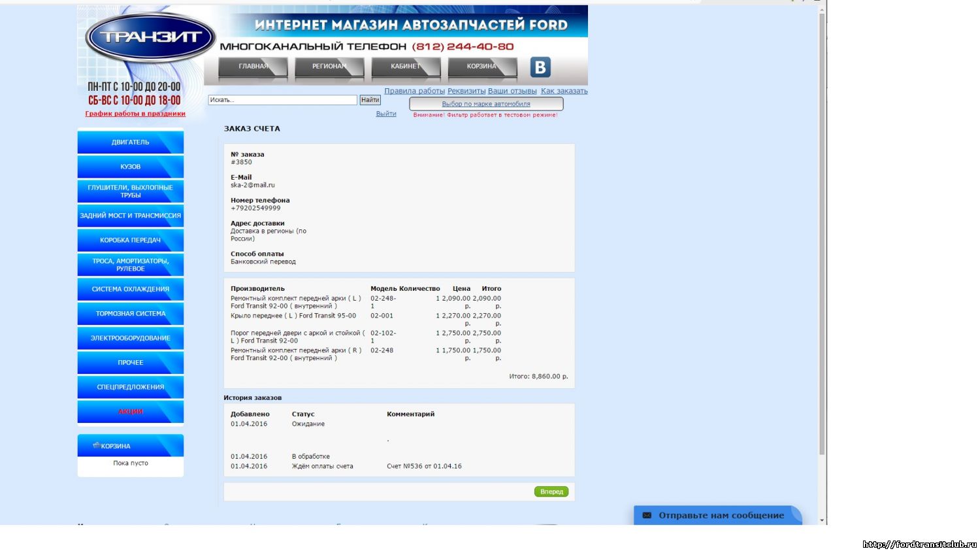Screen dimensions: 980x551
Task: Click Крыло переднее ( L ) item row
Action: [x=366, y=319]
